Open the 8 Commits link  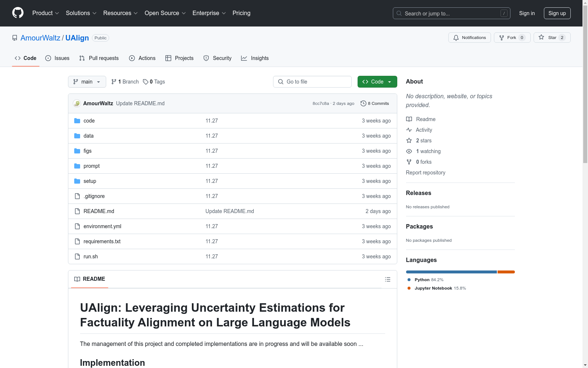click(x=375, y=103)
